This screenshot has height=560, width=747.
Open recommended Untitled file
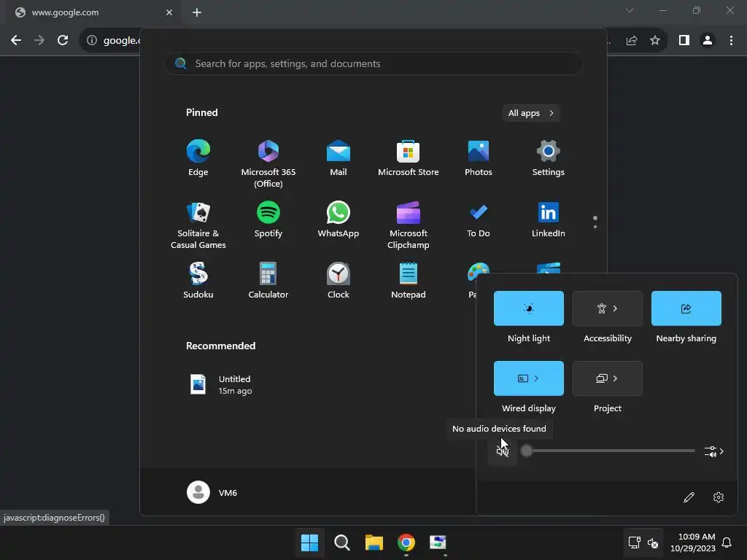click(221, 385)
